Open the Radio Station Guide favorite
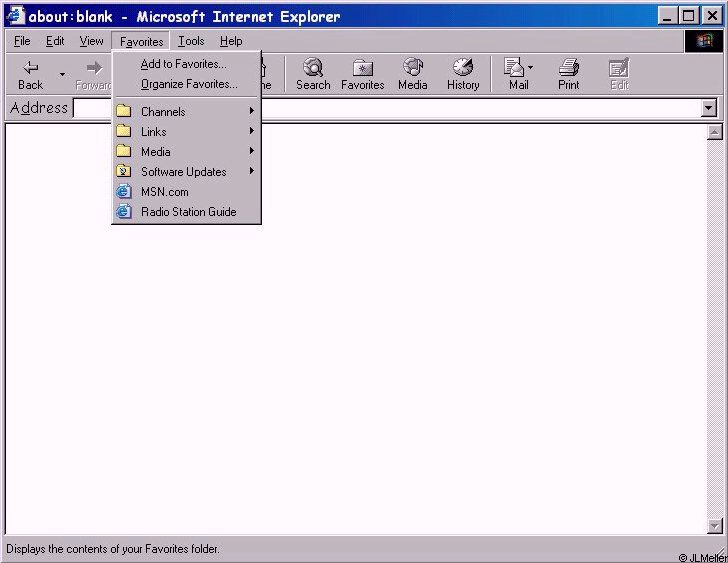 pos(186,212)
